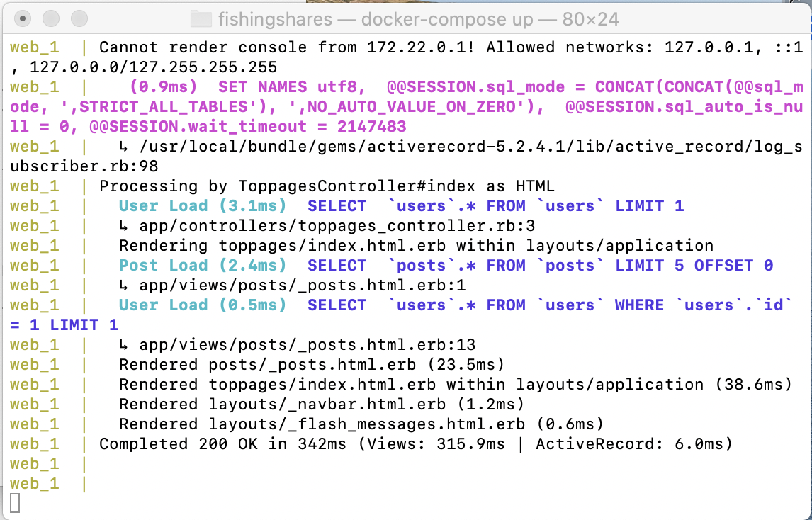
Task: Click 'Cannot render console from 172.22.0.1!' text
Action: point(287,47)
